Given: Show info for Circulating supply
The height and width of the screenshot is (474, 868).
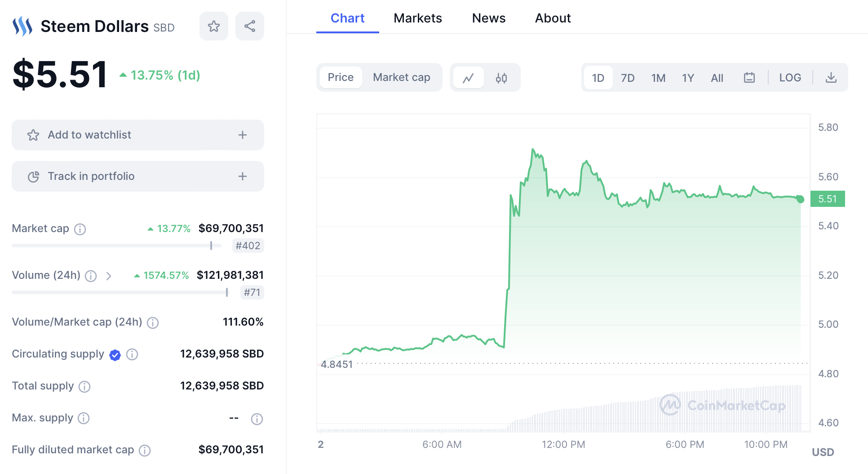Looking at the screenshot, I should click(x=132, y=354).
